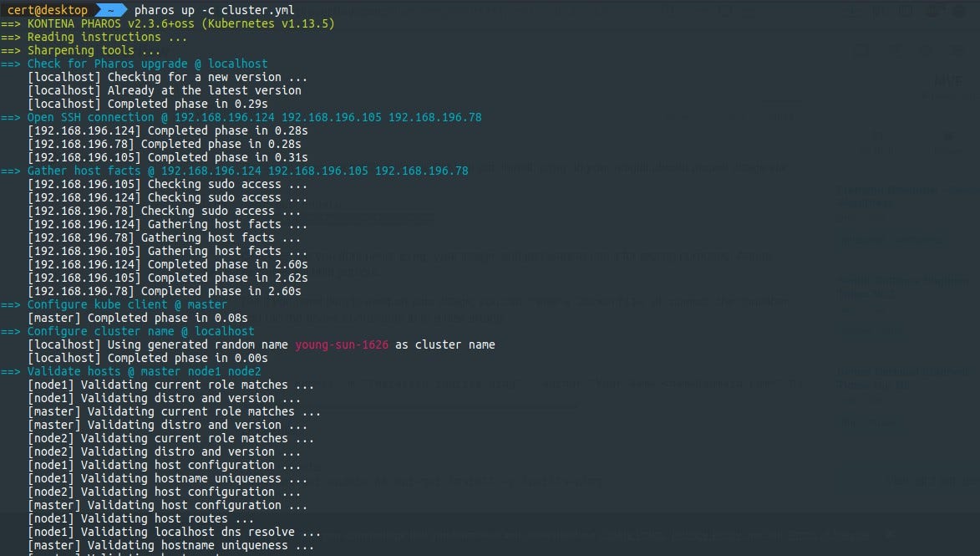The image size is (980, 556).
Task: Click '[192.168.196.124] Gathering host facts ...'
Action: click(167, 225)
